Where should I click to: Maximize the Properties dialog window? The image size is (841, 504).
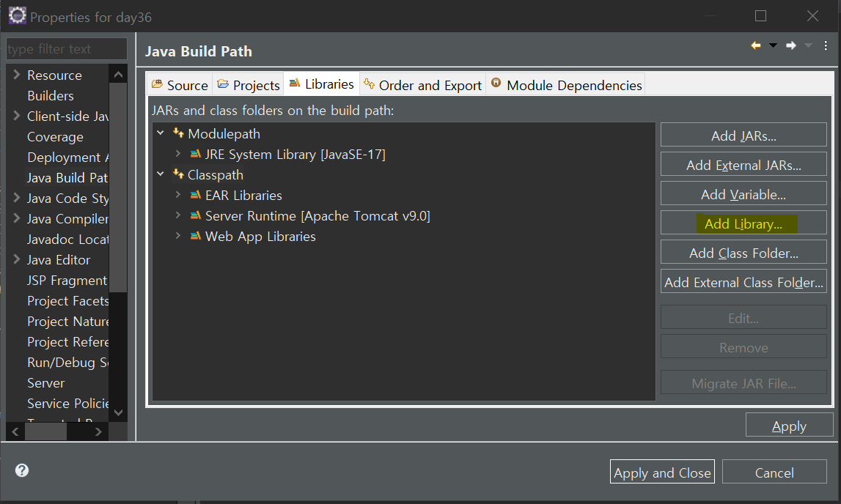tap(760, 16)
